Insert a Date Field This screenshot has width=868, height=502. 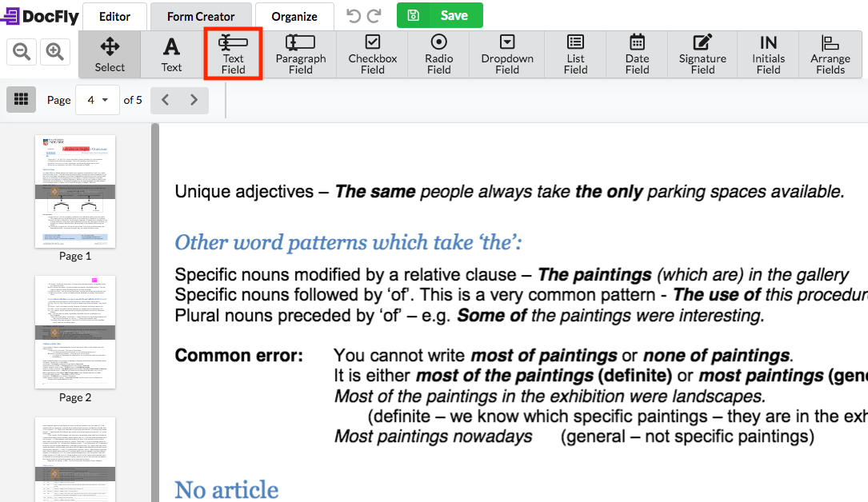tap(637, 54)
